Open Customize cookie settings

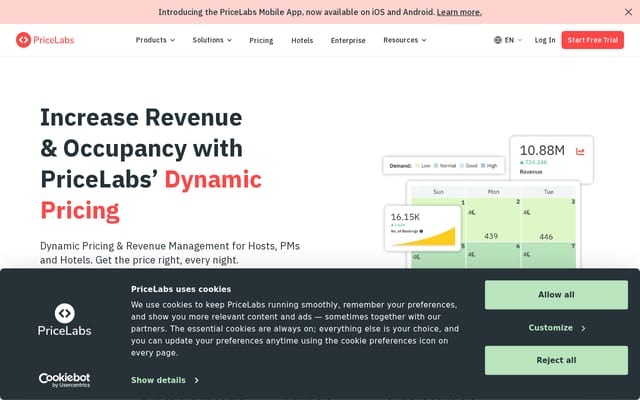tap(556, 328)
